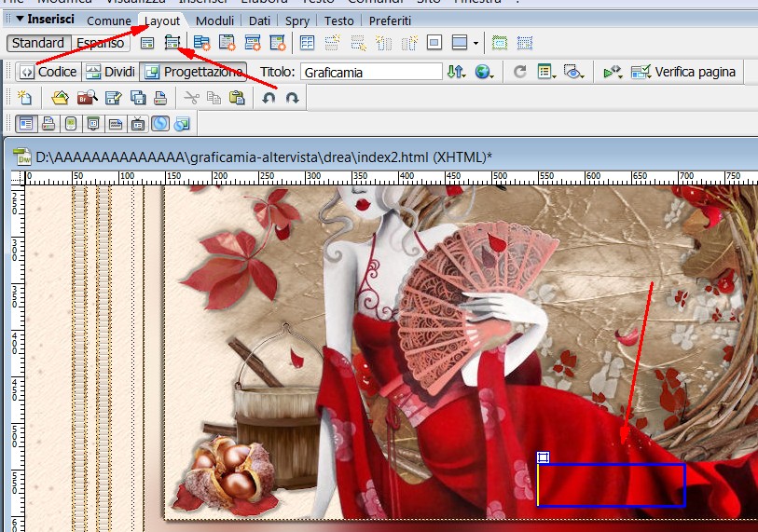Click Insert Column to the Right icon
758x532 pixels.
(x=409, y=43)
